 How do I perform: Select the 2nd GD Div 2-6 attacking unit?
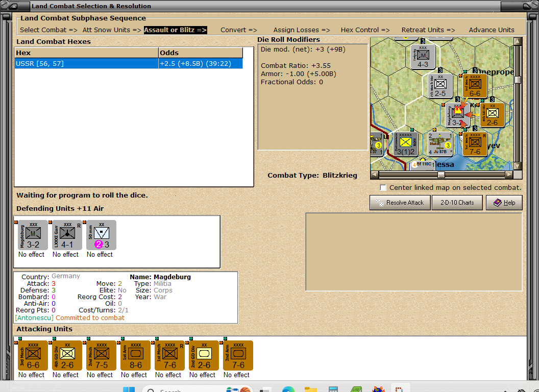pyautogui.click(x=204, y=356)
